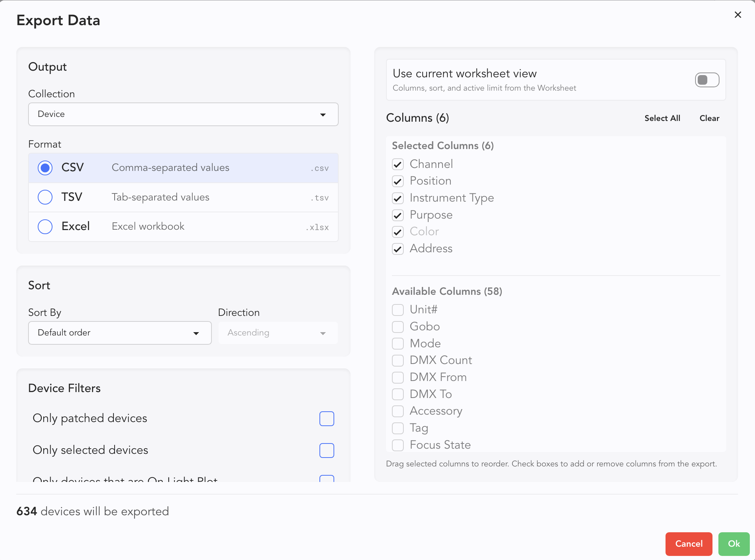Open the Direction Ascending dropdown
755x560 pixels.
[278, 333]
